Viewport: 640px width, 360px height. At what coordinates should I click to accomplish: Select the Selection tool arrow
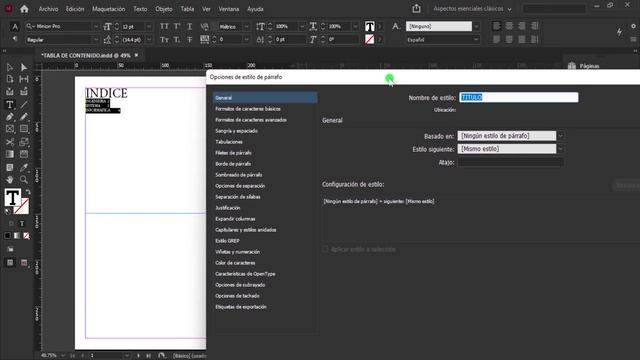coord(10,67)
